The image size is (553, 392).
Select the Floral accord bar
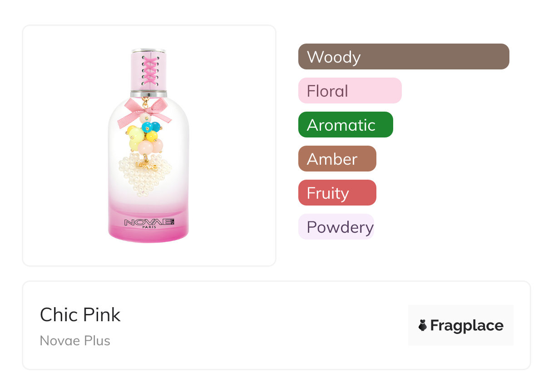(x=350, y=91)
